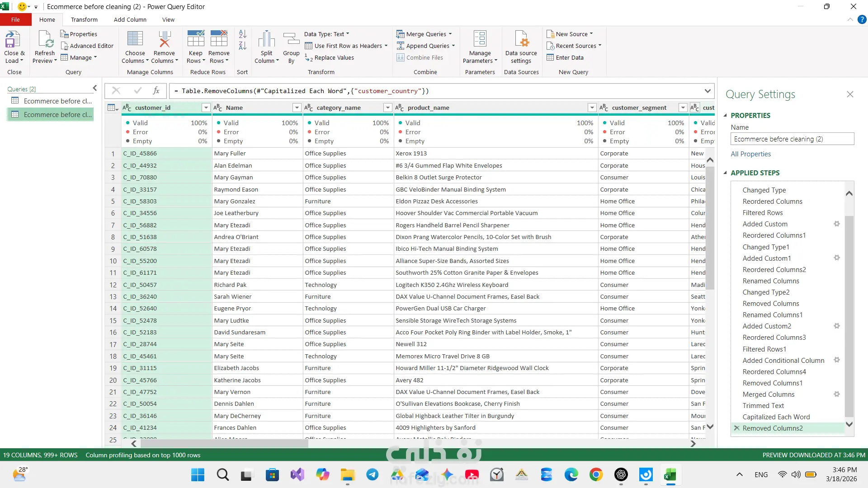Viewport: 868px width, 488px height.
Task: Click the query Name input field
Action: point(792,139)
